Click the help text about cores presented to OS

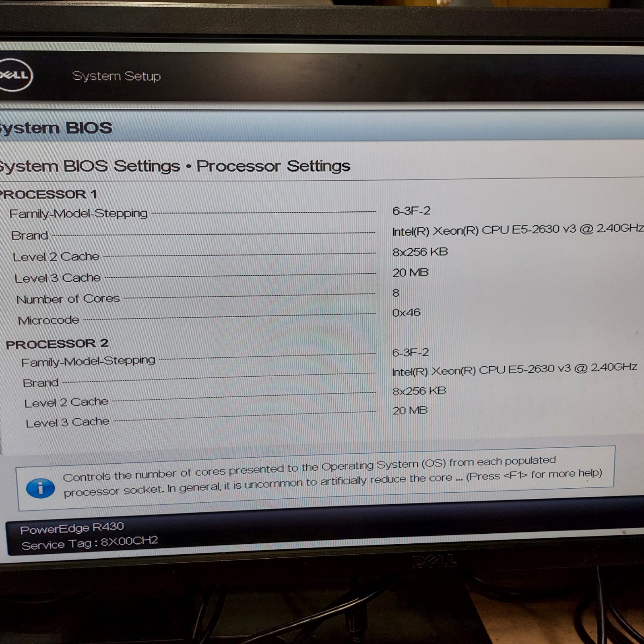(332, 476)
